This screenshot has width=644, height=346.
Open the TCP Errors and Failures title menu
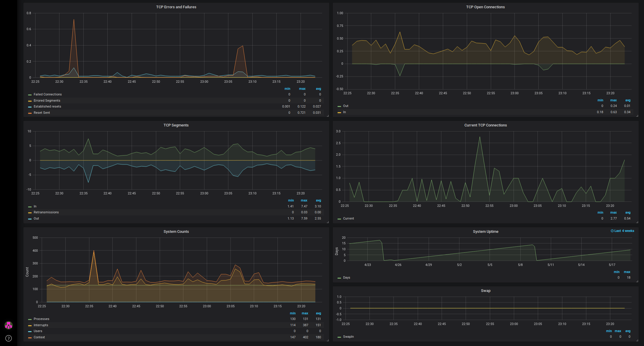176,7
